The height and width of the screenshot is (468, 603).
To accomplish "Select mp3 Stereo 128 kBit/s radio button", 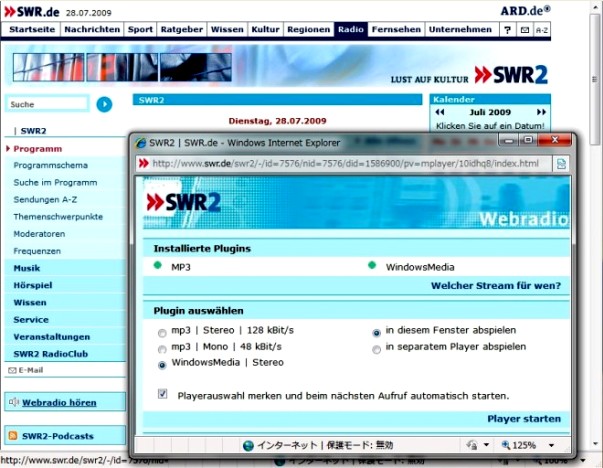I will [162, 333].
